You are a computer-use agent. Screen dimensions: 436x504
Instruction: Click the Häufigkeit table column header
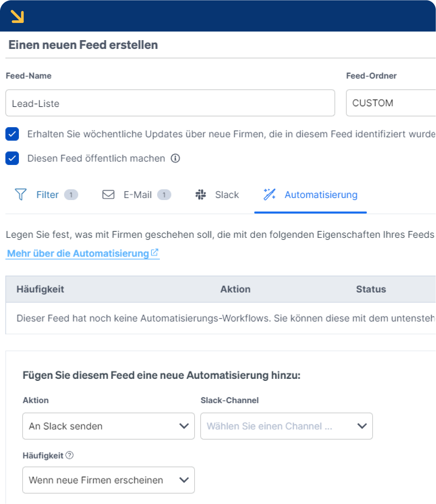click(40, 289)
